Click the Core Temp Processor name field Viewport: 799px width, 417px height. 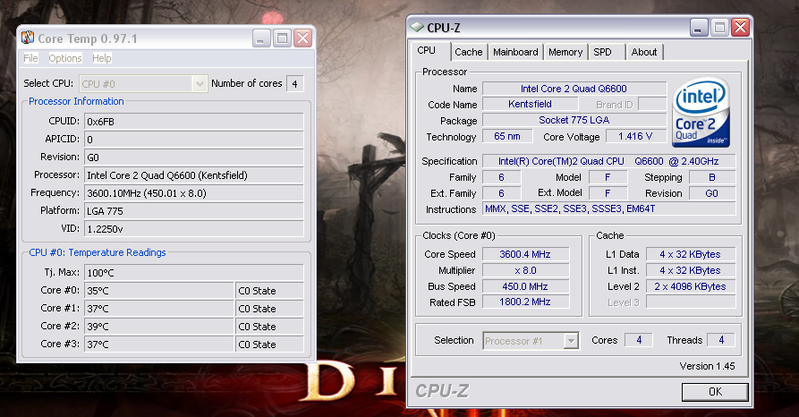pyautogui.click(x=194, y=175)
